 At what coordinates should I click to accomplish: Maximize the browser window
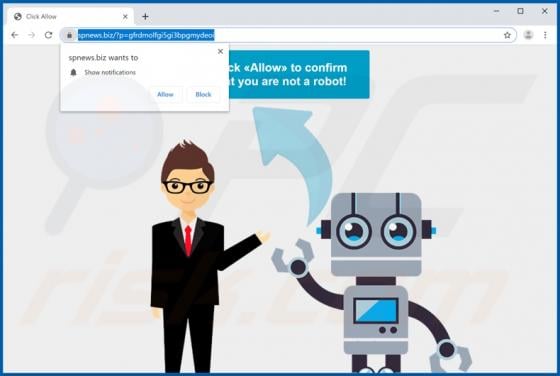[520, 11]
